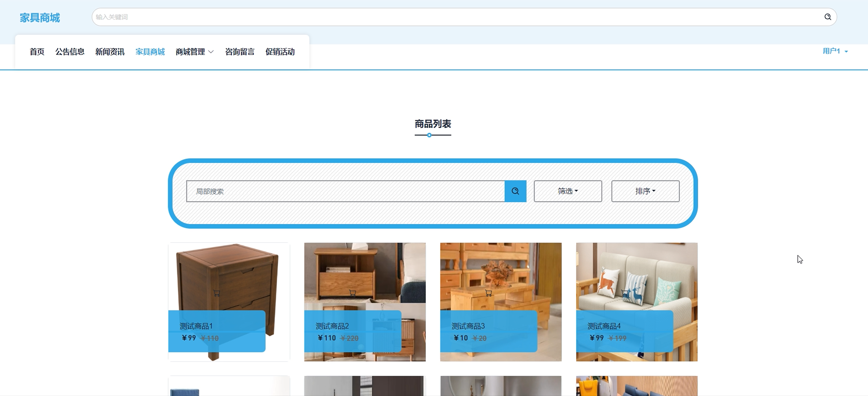868x396 pixels.
Task: Click the 家具商城 logo link
Action: 40,18
